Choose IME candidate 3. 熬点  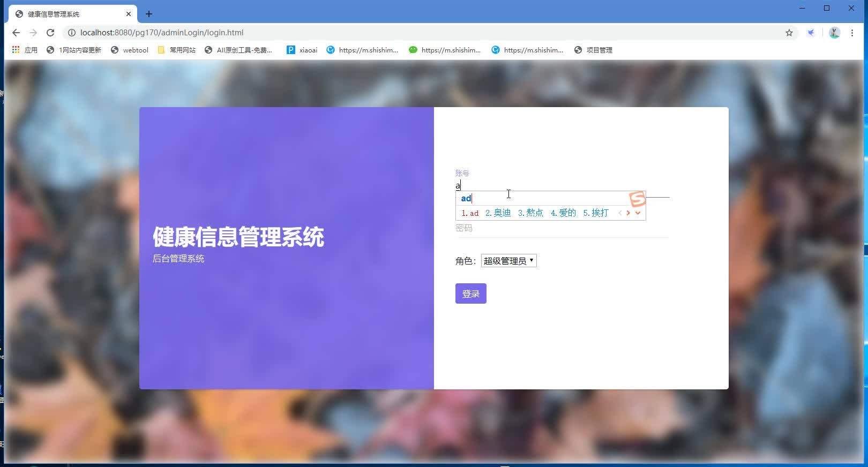coord(530,213)
